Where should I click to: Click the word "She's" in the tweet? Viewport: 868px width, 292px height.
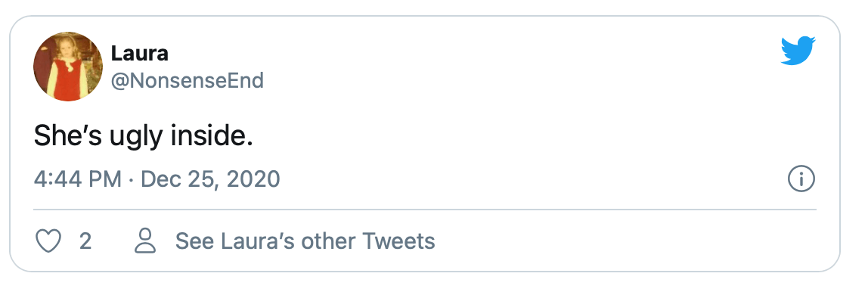(x=67, y=136)
